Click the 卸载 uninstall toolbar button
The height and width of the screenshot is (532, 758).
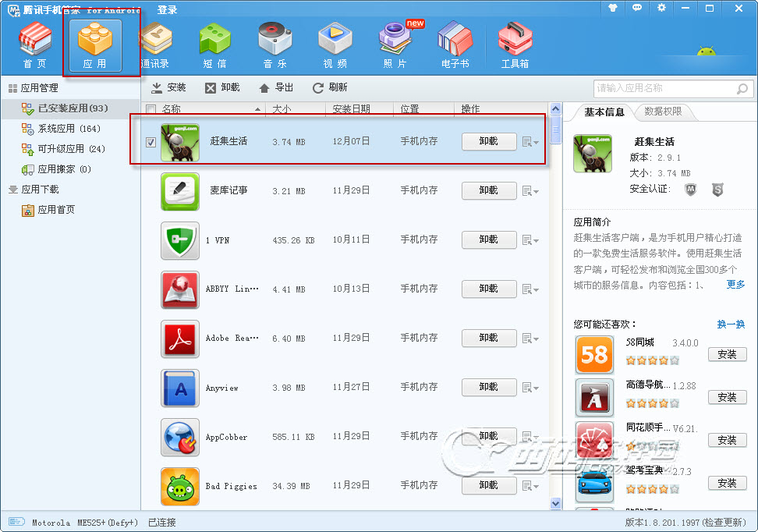click(x=222, y=87)
